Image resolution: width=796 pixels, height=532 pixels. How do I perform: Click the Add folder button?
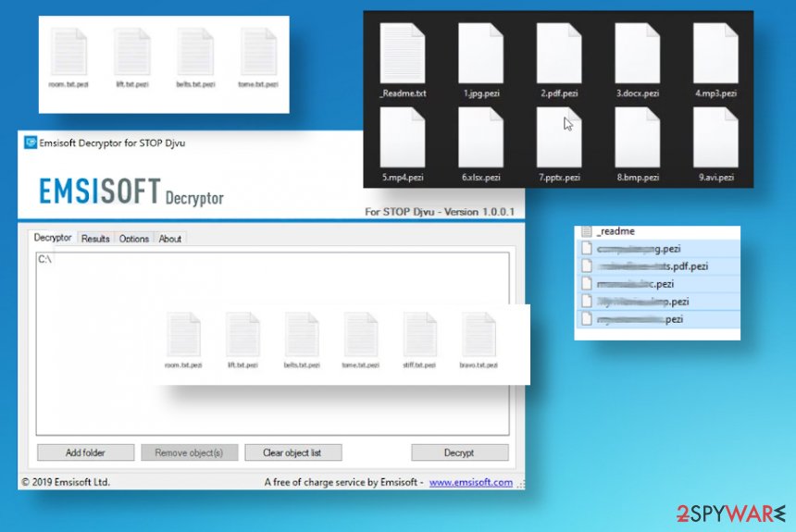pos(85,452)
